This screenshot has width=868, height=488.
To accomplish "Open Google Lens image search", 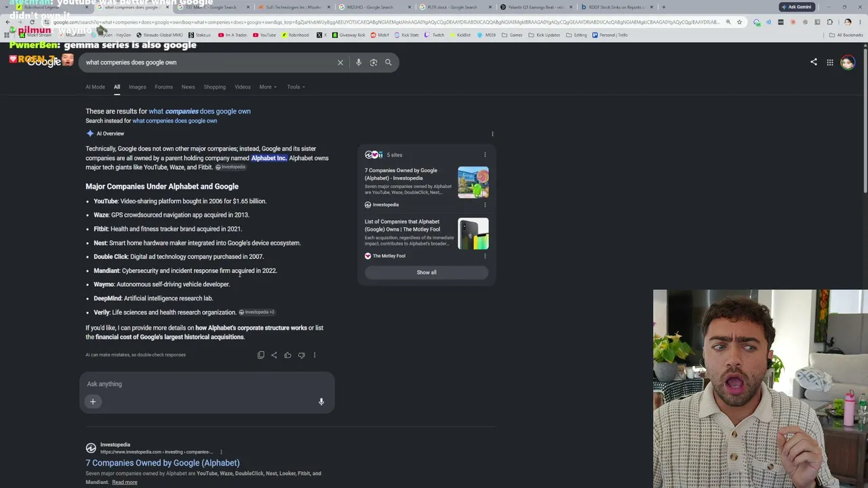I will (x=374, y=62).
